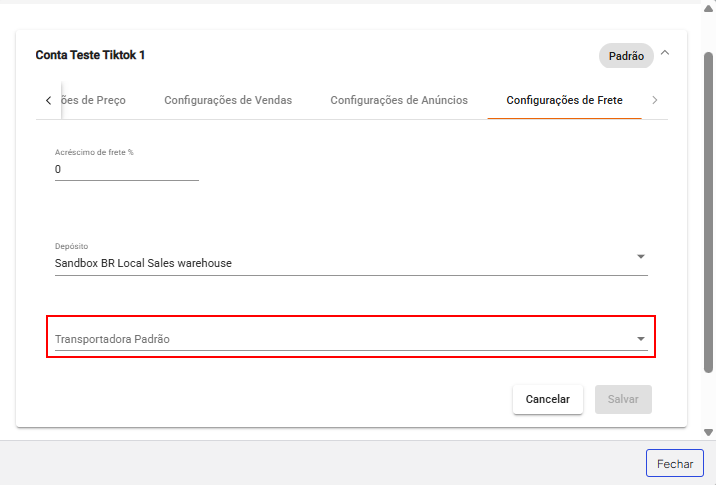
Task: Switch to Configurações de Vendas tab
Action: 228,100
